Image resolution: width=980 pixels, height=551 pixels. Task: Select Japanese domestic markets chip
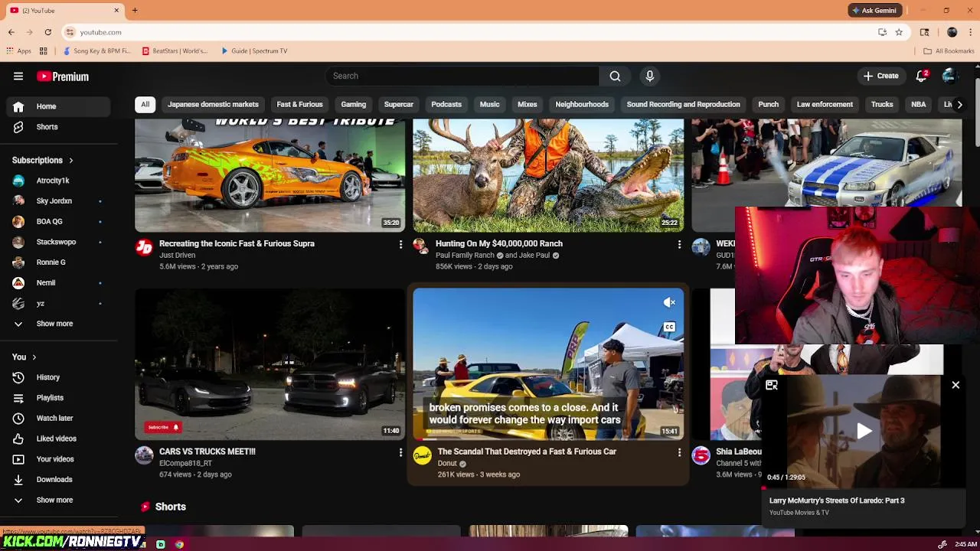pyautogui.click(x=213, y=104)
